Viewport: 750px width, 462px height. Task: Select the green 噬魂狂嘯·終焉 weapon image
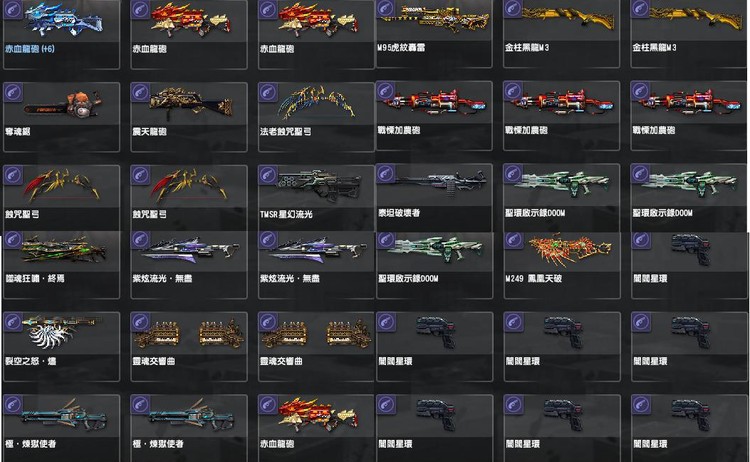[x=63, y=250]
